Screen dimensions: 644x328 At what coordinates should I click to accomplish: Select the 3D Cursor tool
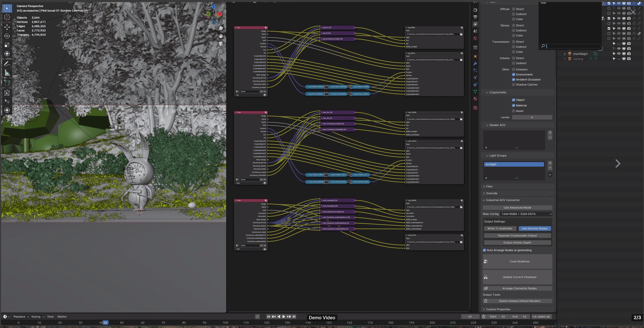7,17
